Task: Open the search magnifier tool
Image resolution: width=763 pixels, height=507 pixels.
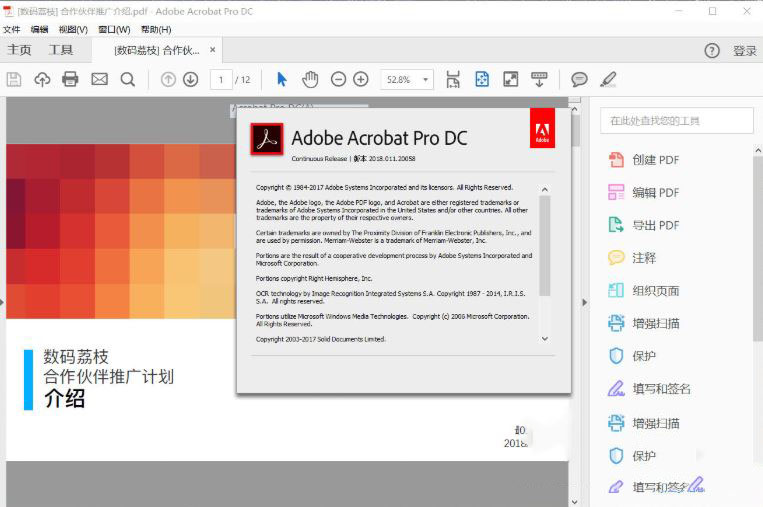Action: [128, 79]
